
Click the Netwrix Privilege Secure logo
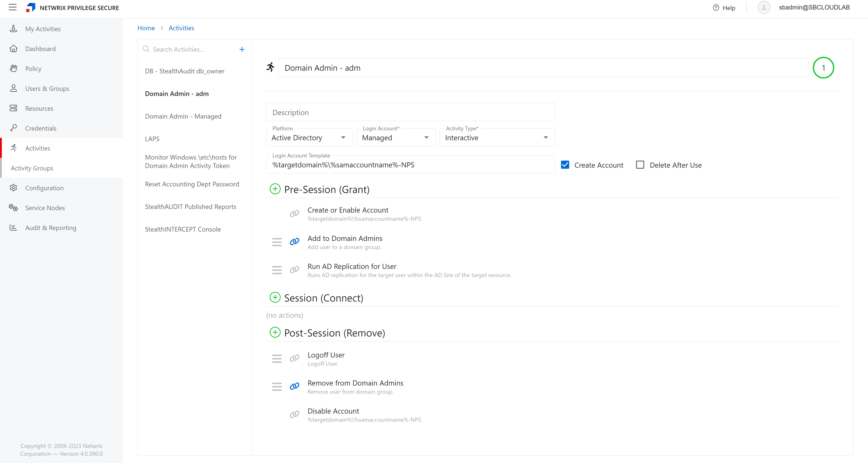pyautogui.click(x=31, y=7)
